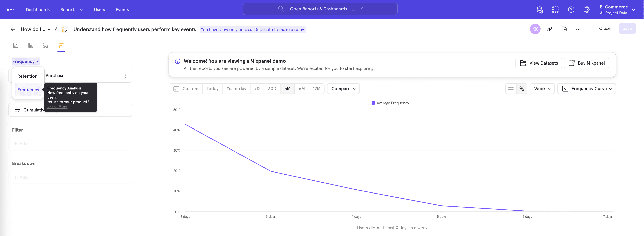Choose Retention from the dropdown menu
Screen dimensions: 644x236
click(27, 76)
